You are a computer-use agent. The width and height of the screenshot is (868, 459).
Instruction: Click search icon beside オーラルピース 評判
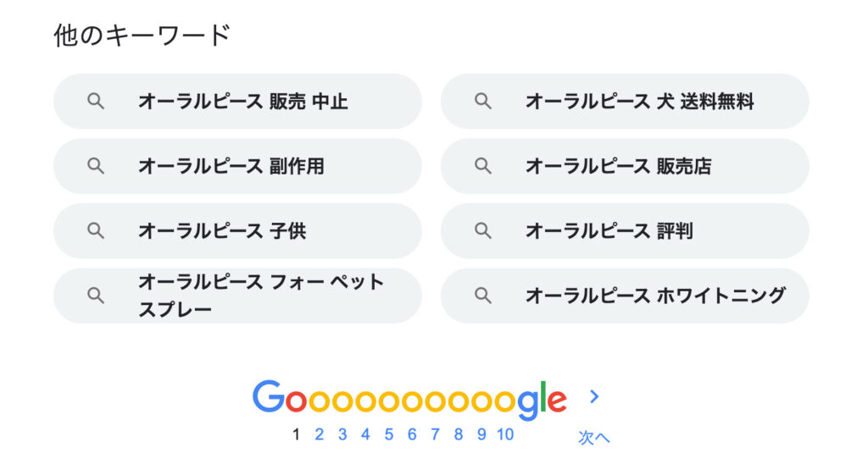click(483, 230)
